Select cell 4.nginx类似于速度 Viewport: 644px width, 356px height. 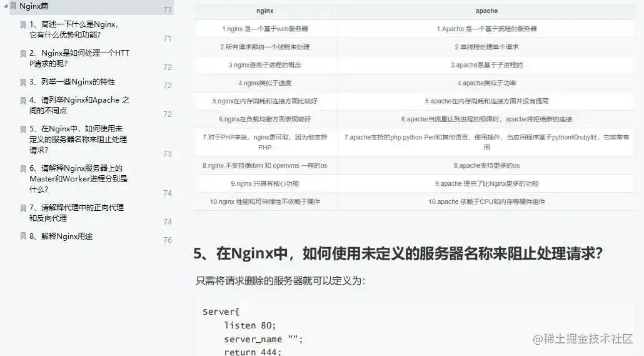click(265, 83)
